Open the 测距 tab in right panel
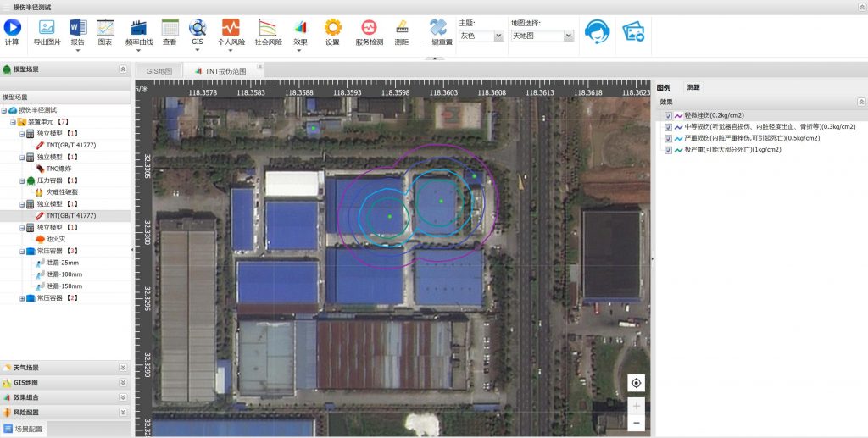This screenshot has height=438, width=868. pos(693,87)
